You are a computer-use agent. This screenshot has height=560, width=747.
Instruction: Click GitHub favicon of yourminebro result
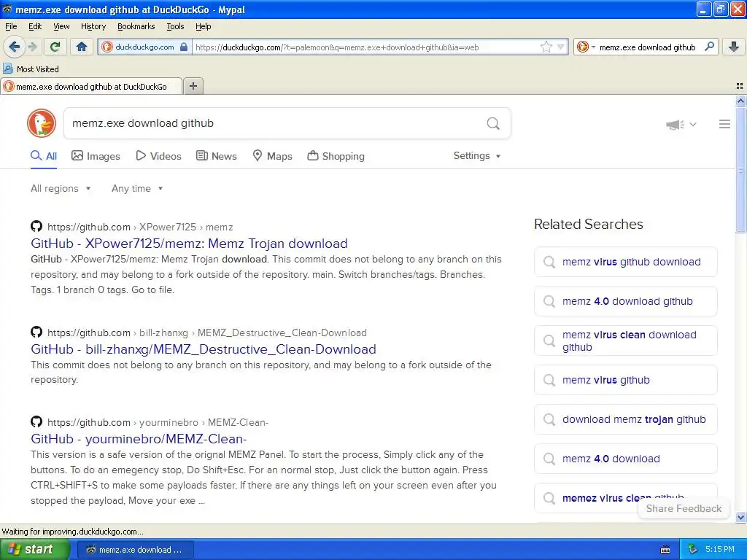[36, 421]
